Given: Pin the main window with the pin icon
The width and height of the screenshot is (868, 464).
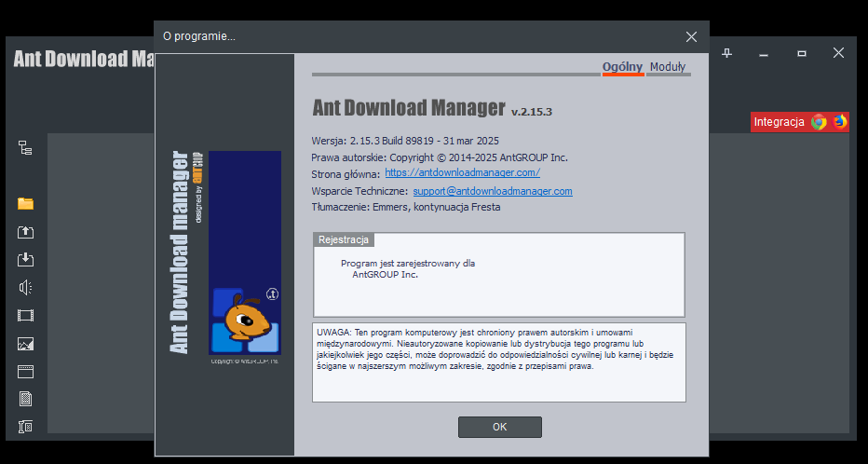Looking at the screenshot, I should coord(727,53).
